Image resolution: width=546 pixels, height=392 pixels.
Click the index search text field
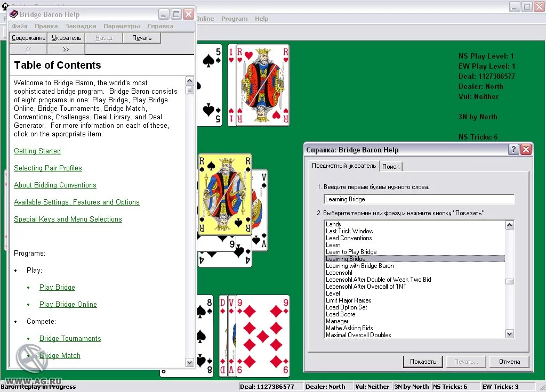point(419,199)
